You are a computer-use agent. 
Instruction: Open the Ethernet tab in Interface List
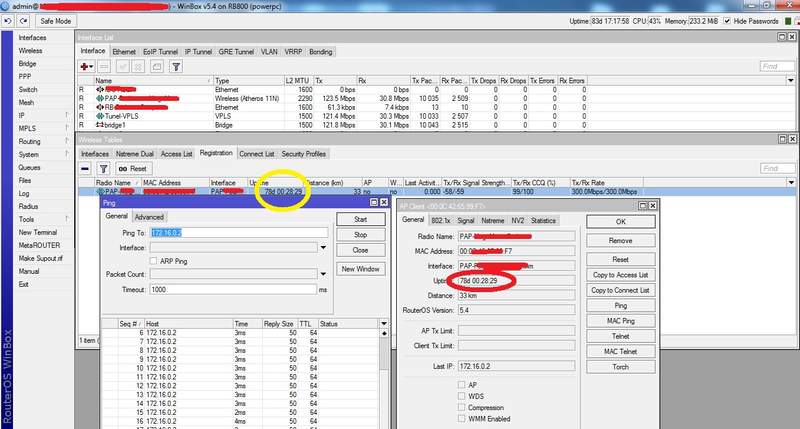pos(124,52)
